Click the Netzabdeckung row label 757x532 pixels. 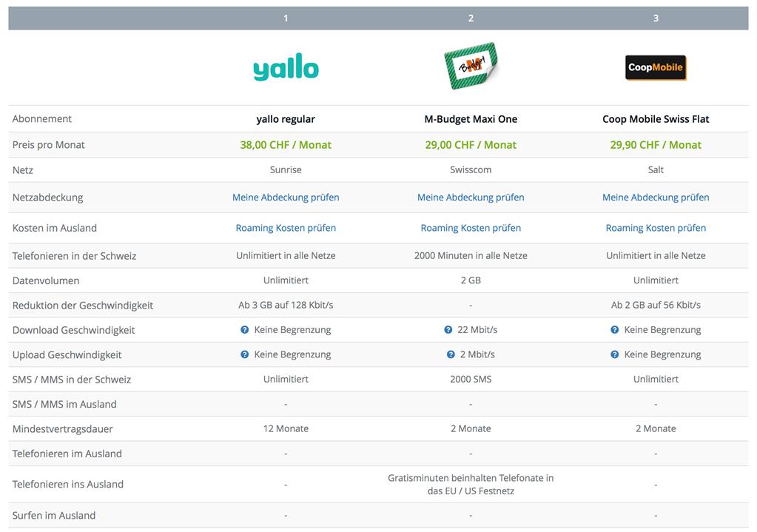point(47,198)
